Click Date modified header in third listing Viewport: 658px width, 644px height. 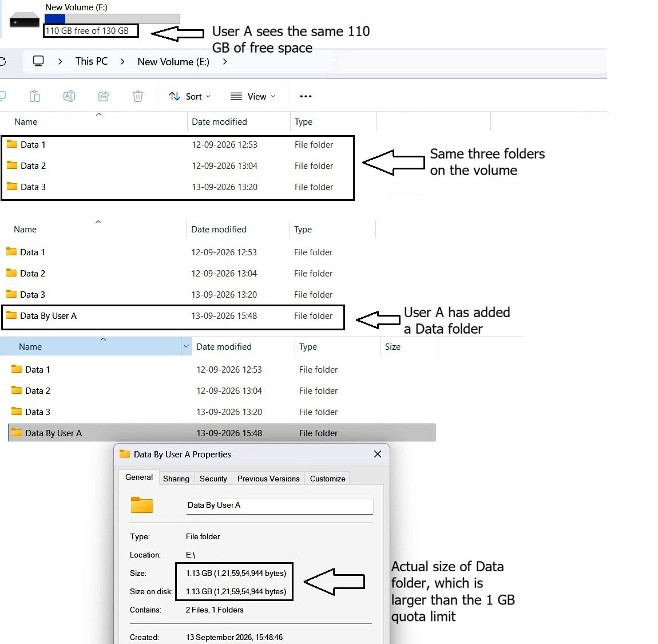tap(224, 347)
